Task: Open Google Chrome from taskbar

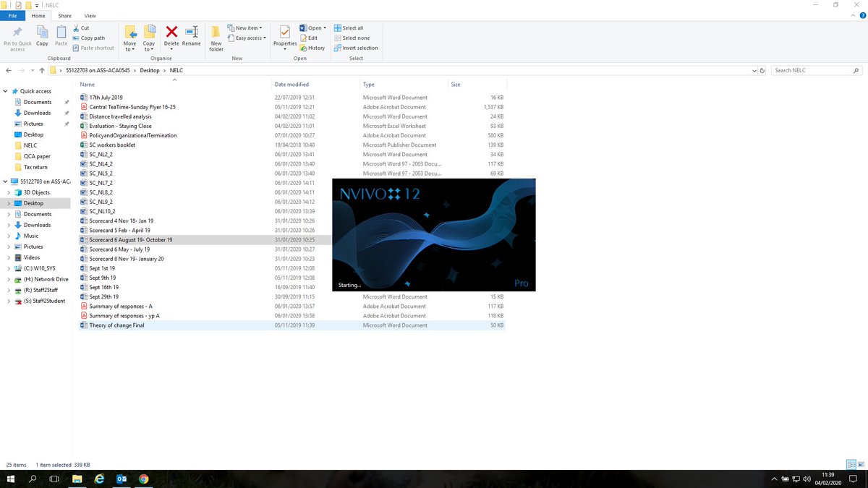Action: click(143, 479)
